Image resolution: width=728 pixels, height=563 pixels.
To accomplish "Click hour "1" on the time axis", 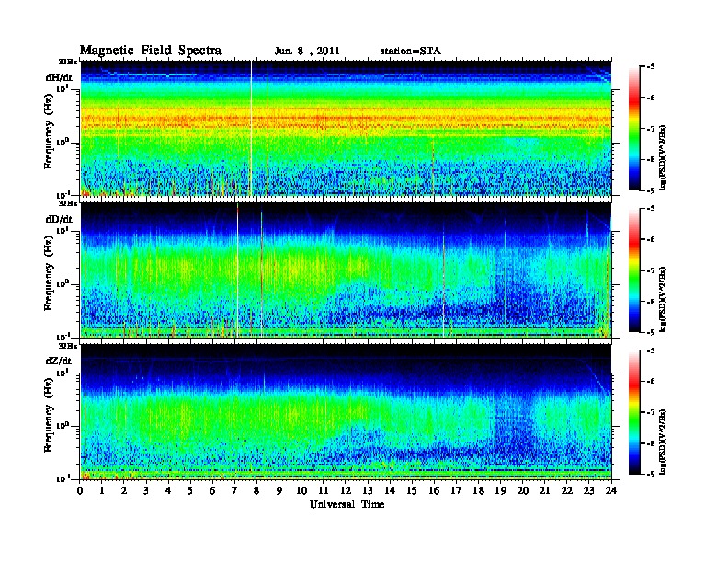I will click(102, 491).
